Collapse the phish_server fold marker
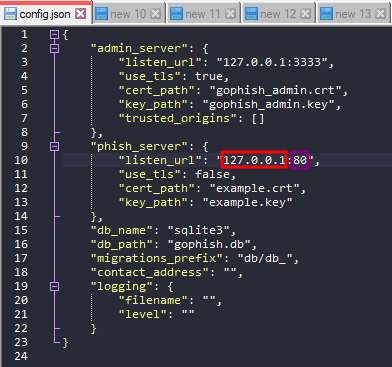This screenshot has height=367, width=392. tap(54, 146)
